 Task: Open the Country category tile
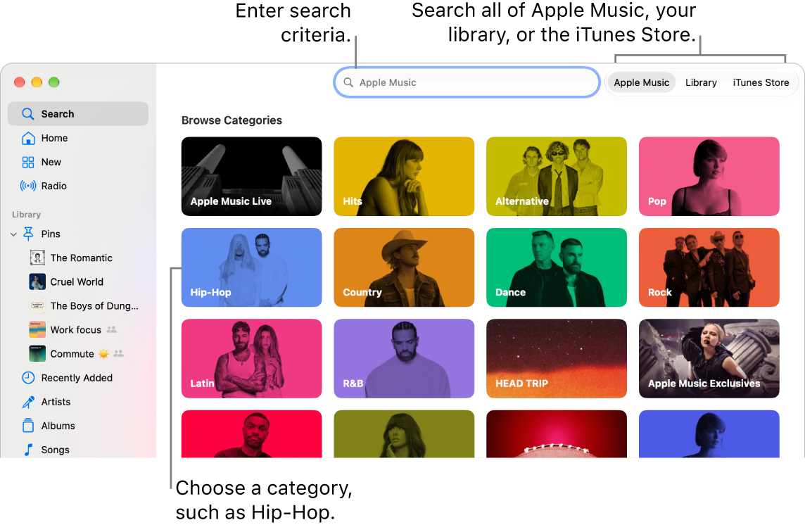(404, 267)
